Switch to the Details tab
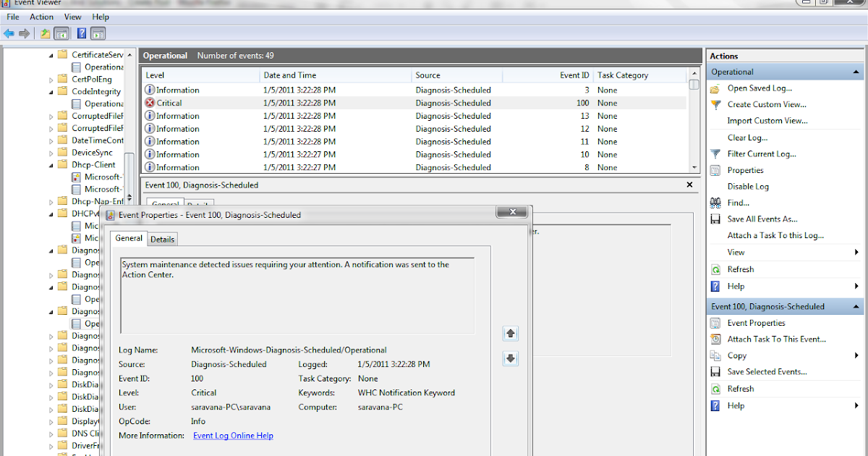The height and width of the screenshot is (456, 868). click(x=162, y=238)
